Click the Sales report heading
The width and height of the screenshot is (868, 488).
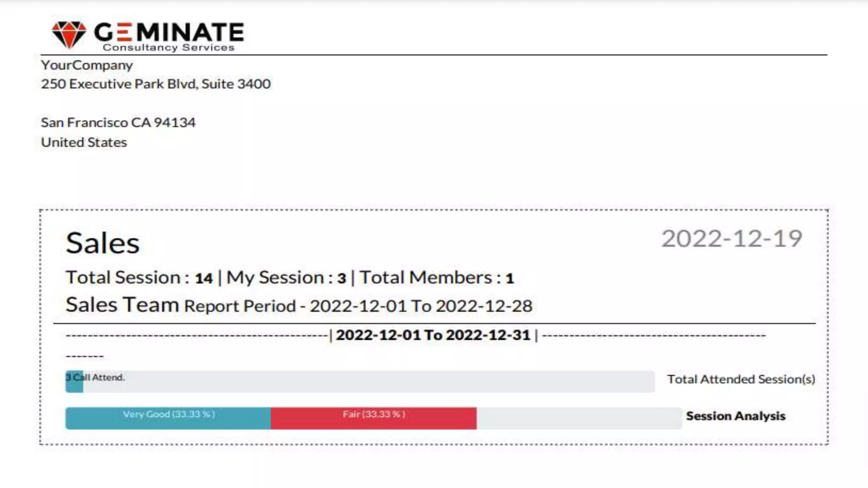(x=103, y=243)
